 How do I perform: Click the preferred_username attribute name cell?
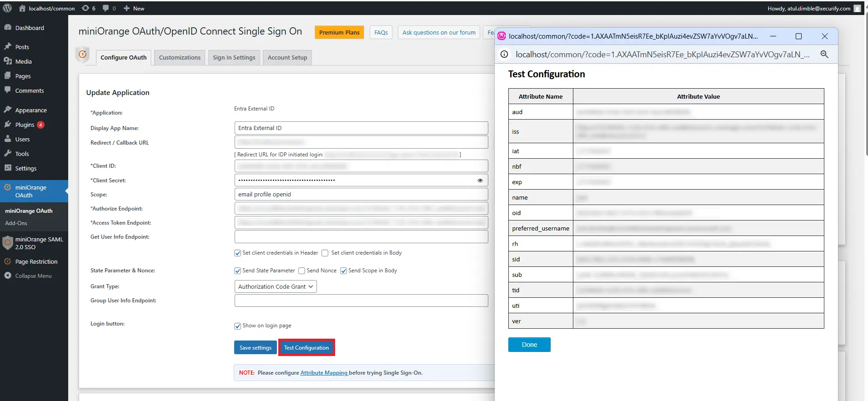click(x=541, y=228)
